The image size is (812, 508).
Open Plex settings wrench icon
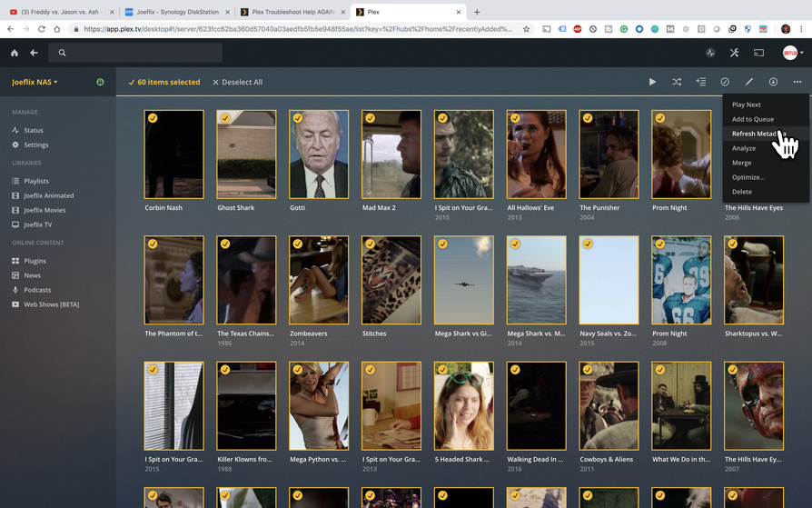pyautogui.click(x=734, y=53)
